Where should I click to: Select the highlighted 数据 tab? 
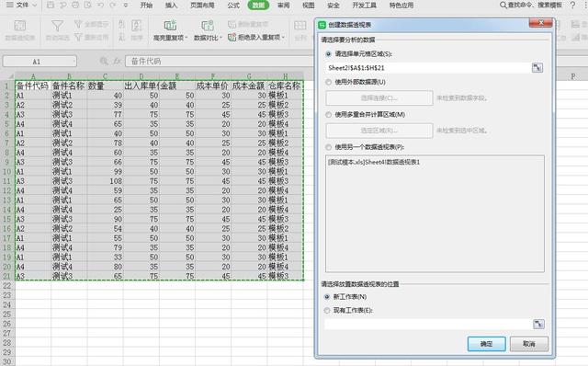[x=258, y=6]
